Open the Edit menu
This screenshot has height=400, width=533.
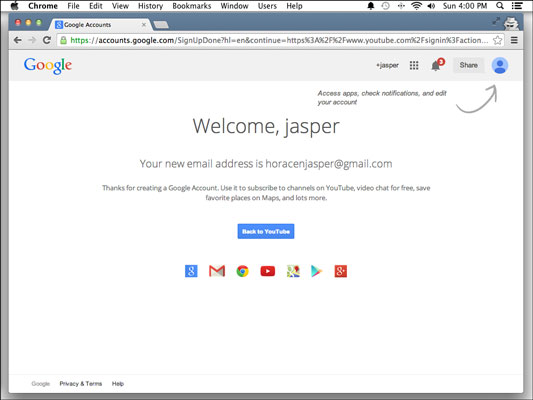(96, 6)
